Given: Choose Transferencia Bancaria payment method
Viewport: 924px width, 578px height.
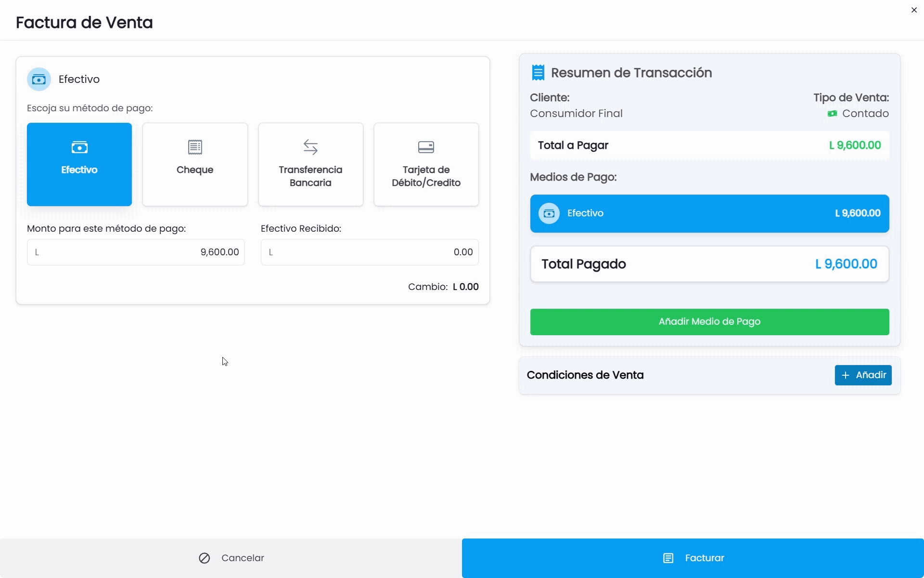Looking at the screenshot, I should [x=310, y=164].
